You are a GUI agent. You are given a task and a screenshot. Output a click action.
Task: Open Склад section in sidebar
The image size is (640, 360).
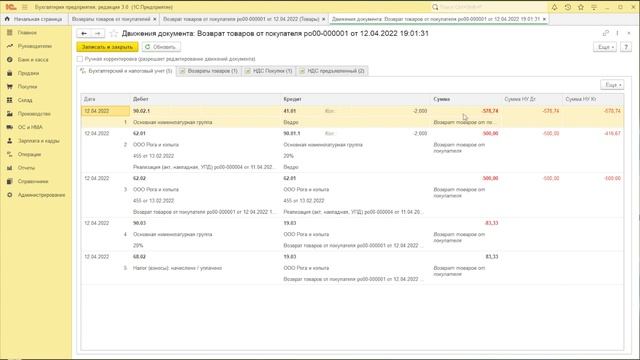point(25,100)
